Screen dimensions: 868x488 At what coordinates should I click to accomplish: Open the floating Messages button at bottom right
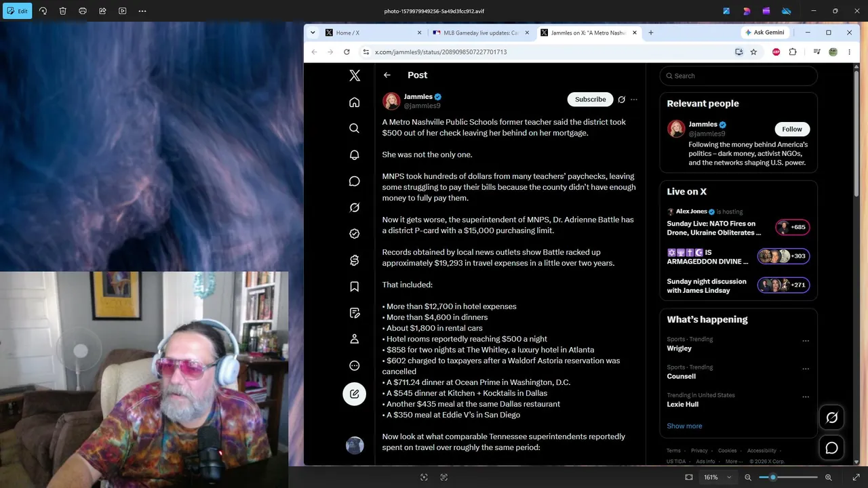(x=831, y=448)
